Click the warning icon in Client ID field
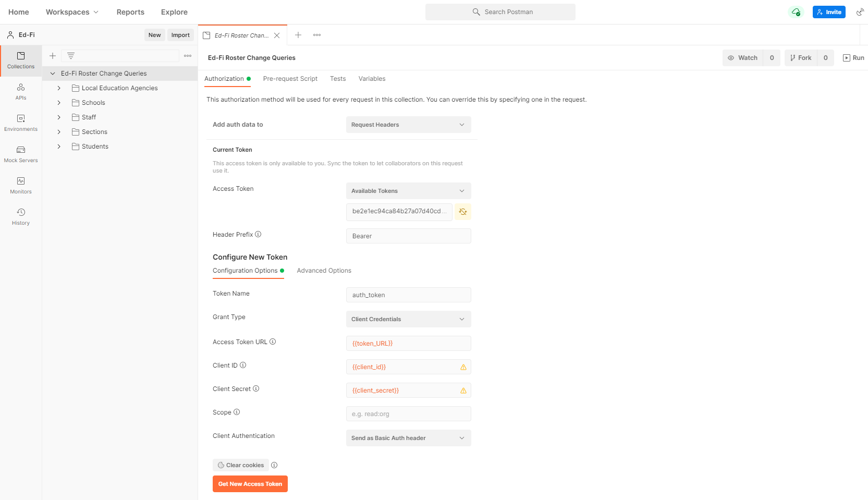 tap(463, 367)
